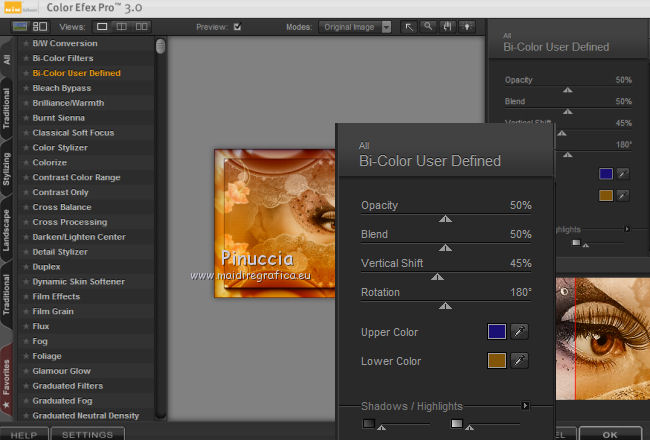Toggle favorite star for B/W Conversion
This screenshot has height=440, width=650.
tap(26, 43)
